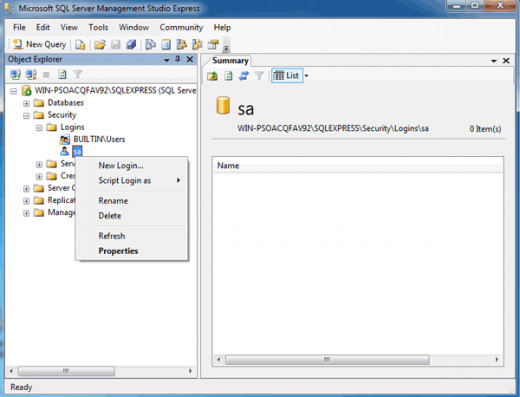Click the New Query toolbar button
Screen dimensions: 520x397
pyautogui.click(x=40, y=44)
